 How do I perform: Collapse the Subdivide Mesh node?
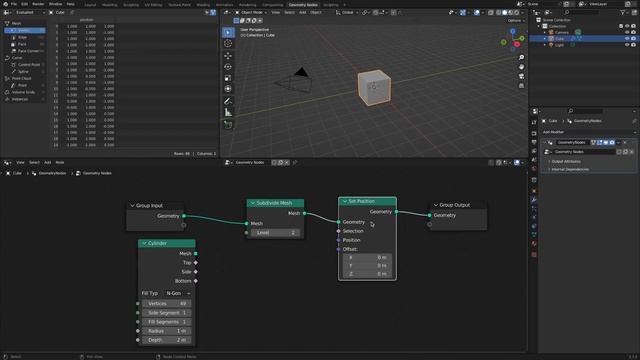click(x=253, y=203)
